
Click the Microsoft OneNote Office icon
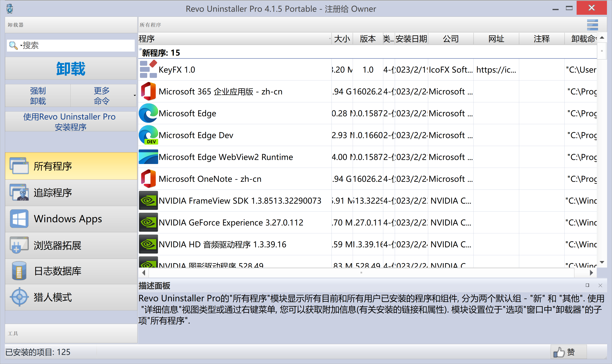point(148,179)
